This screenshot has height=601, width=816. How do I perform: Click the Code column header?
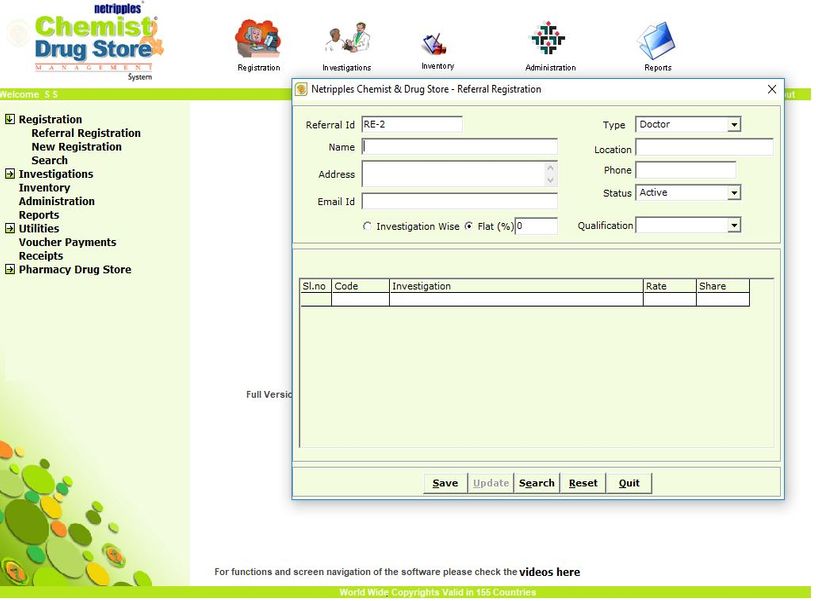coord(361,286)
